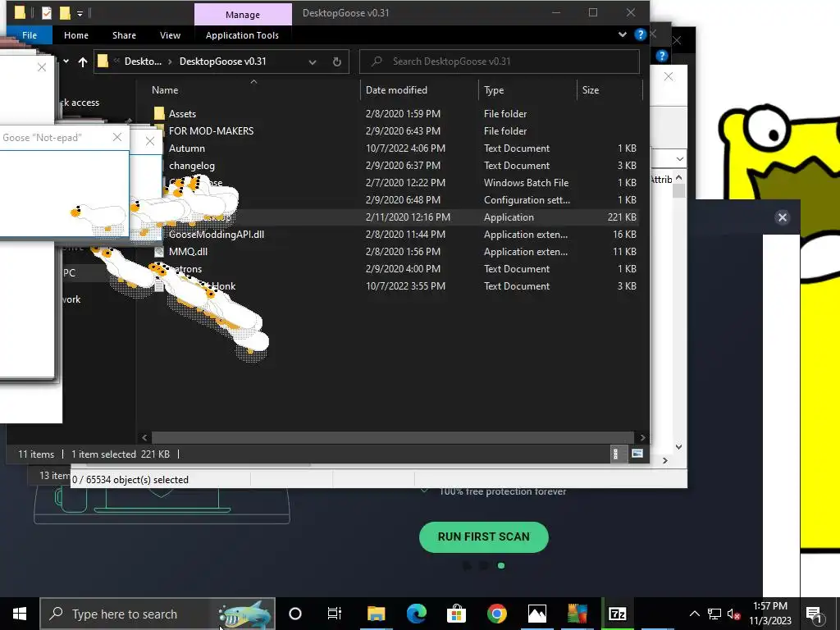
Task: Sort files by Type column header
Action: click(493, 90)
